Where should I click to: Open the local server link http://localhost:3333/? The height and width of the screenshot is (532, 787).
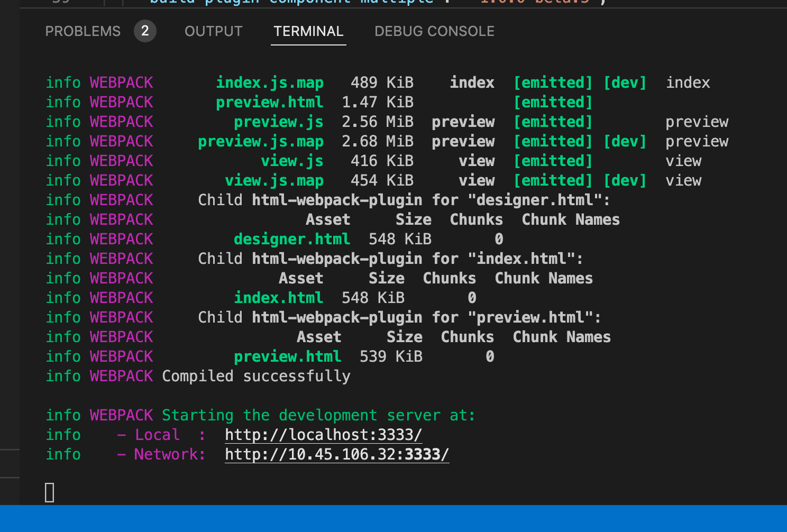(323, 434)
